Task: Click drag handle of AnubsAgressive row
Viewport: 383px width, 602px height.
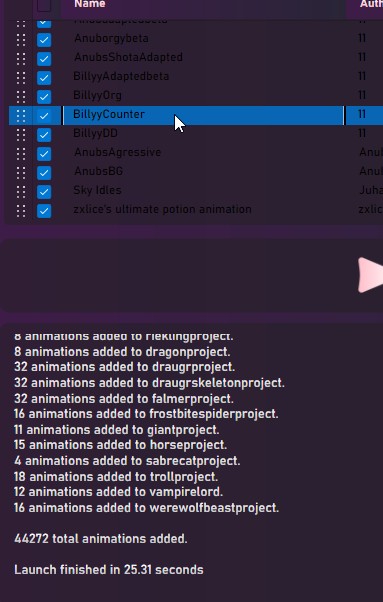Action: point(21,154)
